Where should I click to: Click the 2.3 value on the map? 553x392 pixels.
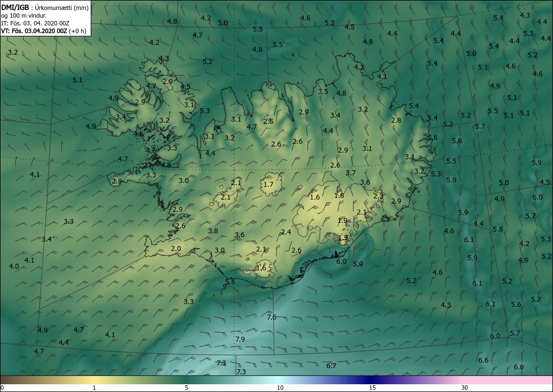pos(378,196)
